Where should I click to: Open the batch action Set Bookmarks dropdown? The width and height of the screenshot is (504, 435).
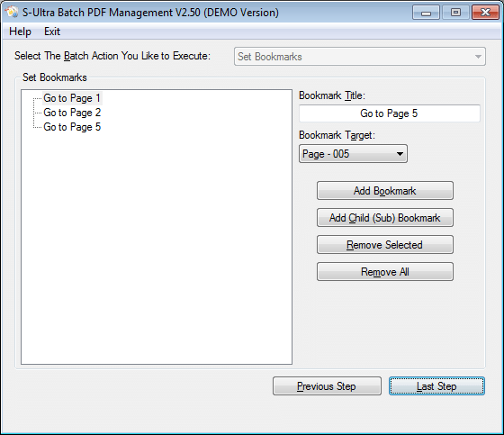tap(360, 57)
